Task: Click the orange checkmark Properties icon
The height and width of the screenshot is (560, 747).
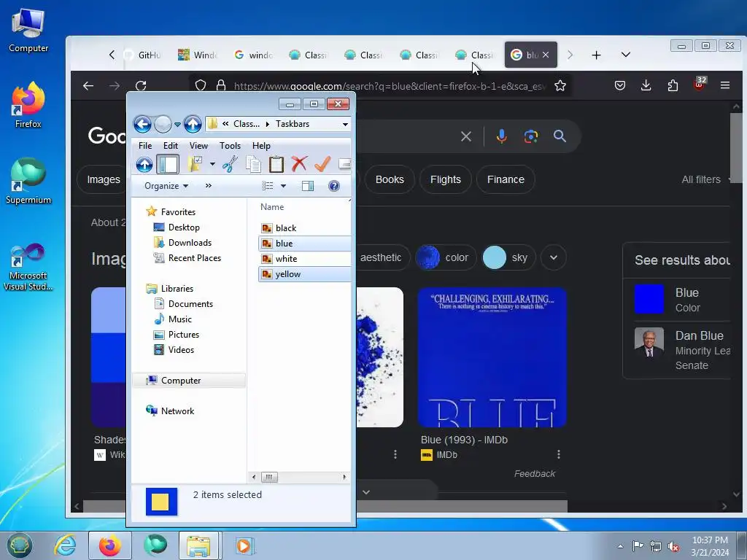Action: click(322, 164)
